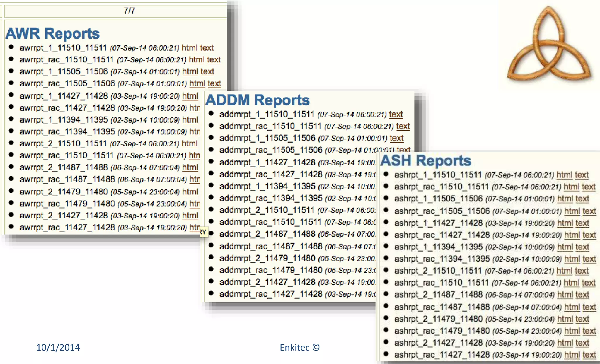Open text link for addmrpt_1_11505_11506

click(396, 138)
